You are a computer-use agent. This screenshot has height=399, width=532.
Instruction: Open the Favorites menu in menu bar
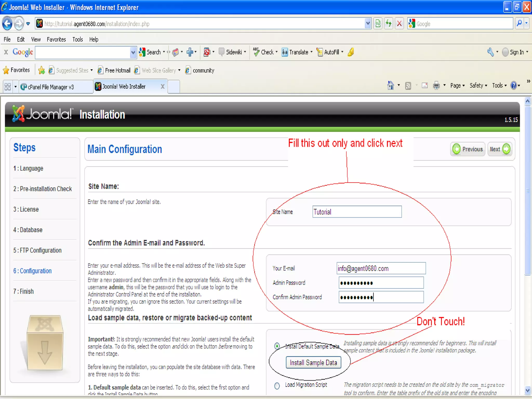[x=56, y=39]
